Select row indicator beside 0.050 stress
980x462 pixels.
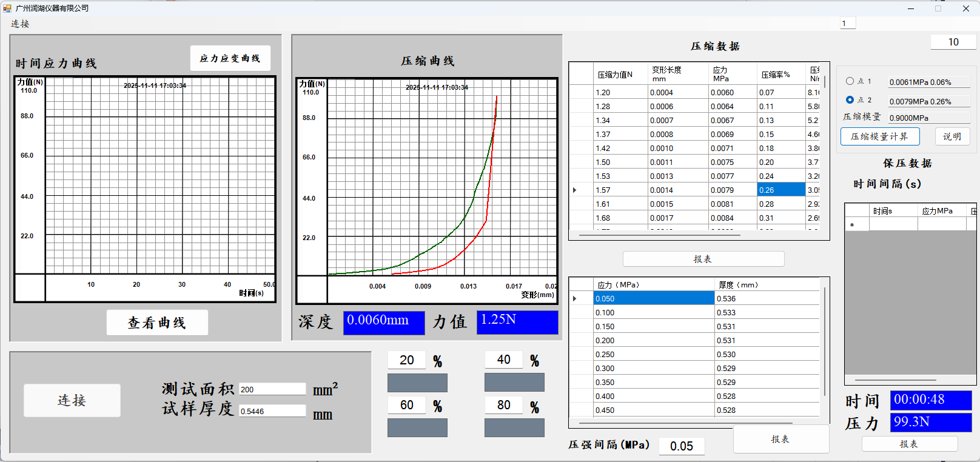575,299
